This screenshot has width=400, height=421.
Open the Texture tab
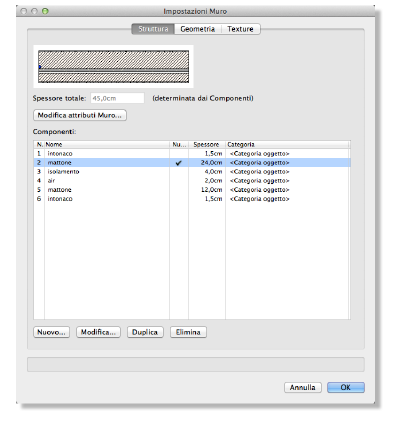tap(240, 29)
